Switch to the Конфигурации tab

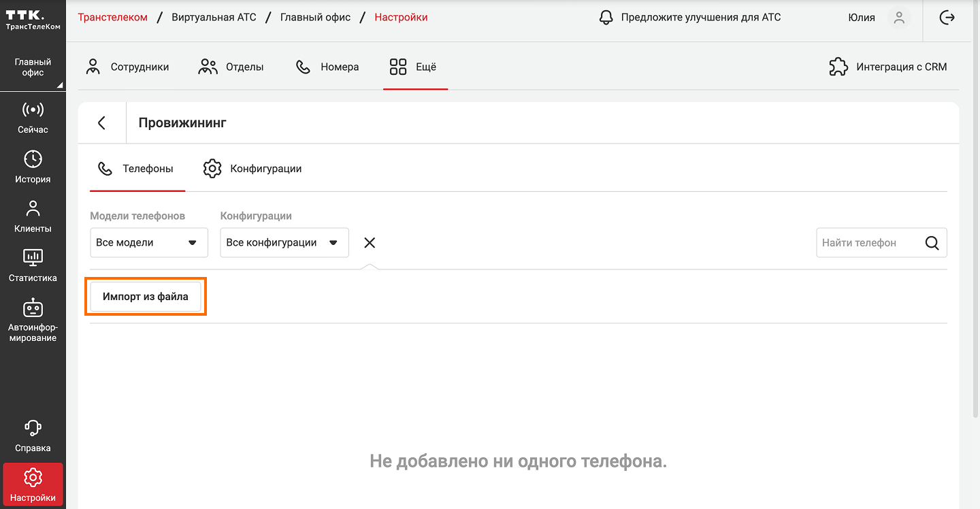pos(252,169)
